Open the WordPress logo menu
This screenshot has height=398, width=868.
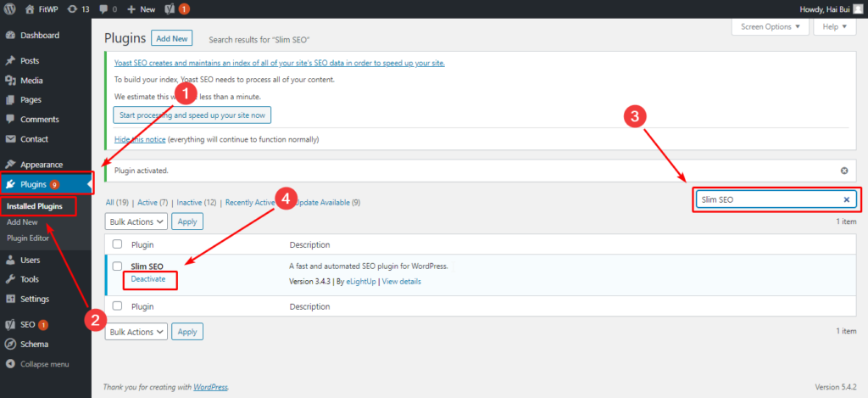tap(10, 8)
